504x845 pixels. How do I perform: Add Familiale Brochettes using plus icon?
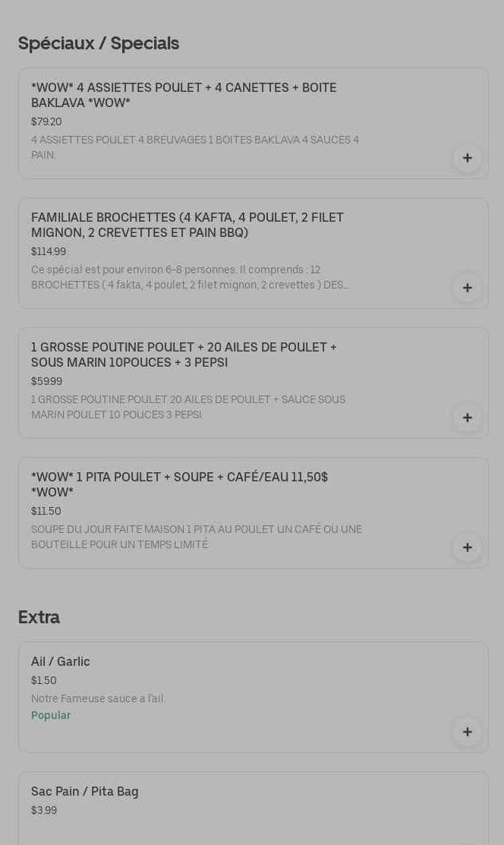pyautogui.click(x=467, y=288)
